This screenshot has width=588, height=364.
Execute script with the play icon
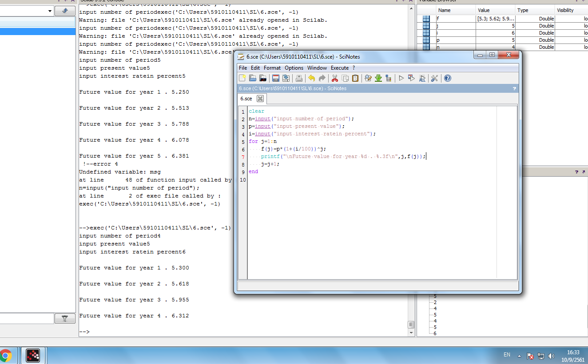[x=401, y=78]
